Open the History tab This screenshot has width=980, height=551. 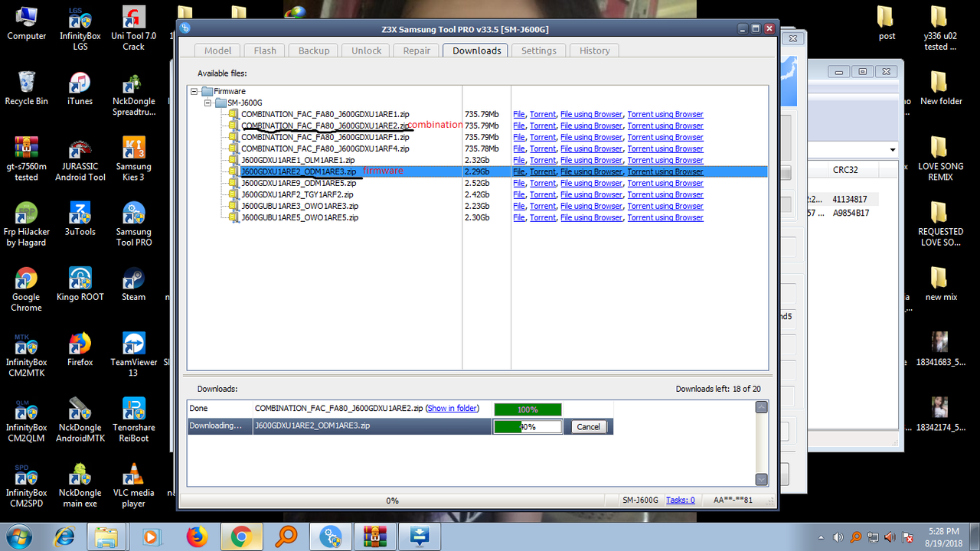[x=595, y=51]
